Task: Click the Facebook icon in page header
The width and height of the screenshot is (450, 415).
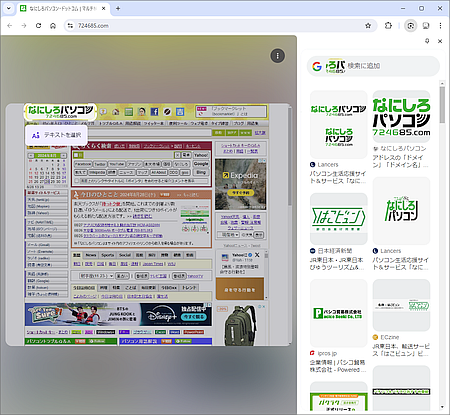Action: pyautogui.click(x=154, y=112)
